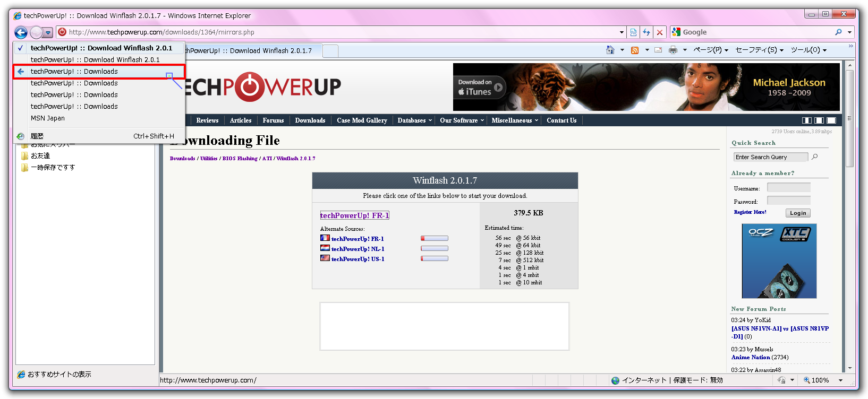Screen dimensions: 868x399
Task: Switch to the wide page width layout icon
Action: pyautogui.click(x=831, y=120)
